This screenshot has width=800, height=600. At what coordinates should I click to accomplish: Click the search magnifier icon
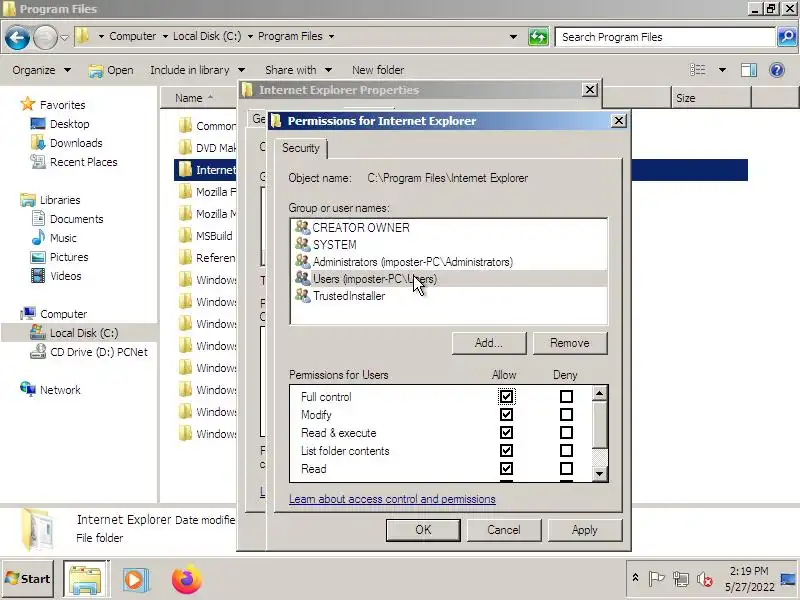click(787, 37)
